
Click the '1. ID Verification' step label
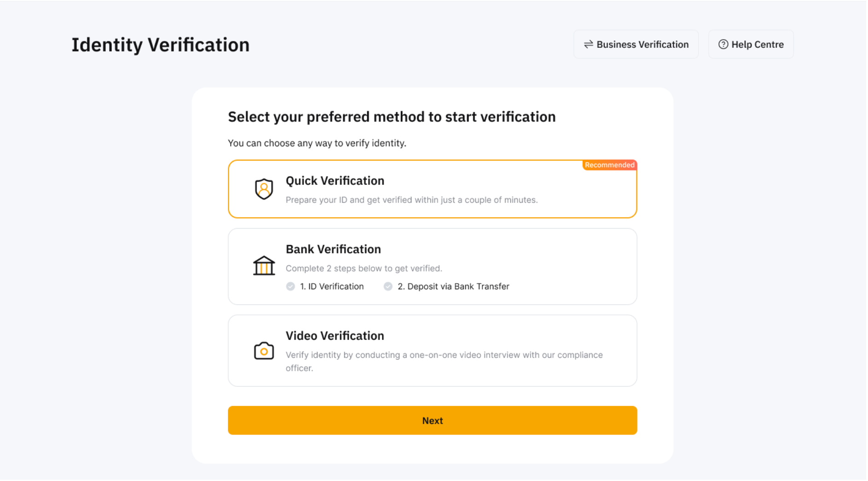[x=332, y=286]
